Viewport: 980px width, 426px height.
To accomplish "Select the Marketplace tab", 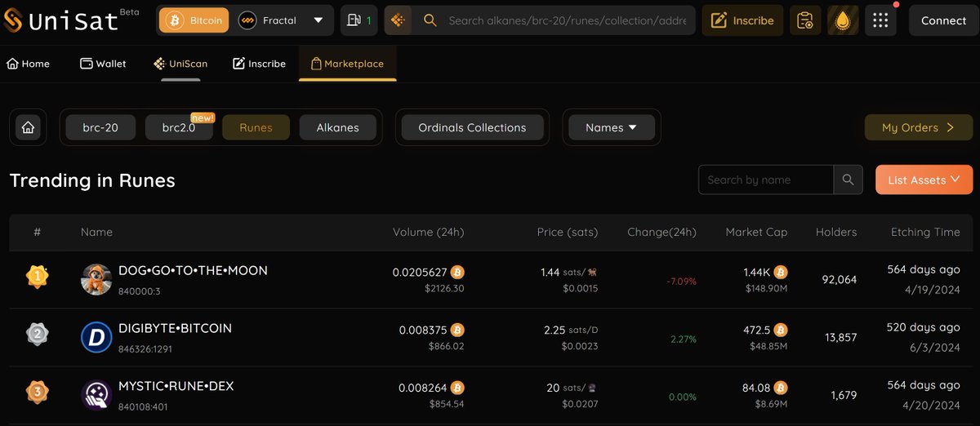I will click(x=347, y=64).
